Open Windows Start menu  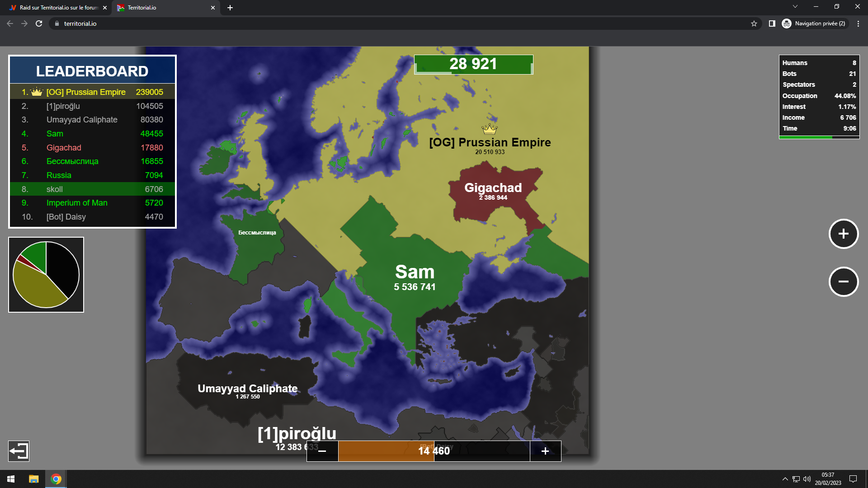[11, 479]
